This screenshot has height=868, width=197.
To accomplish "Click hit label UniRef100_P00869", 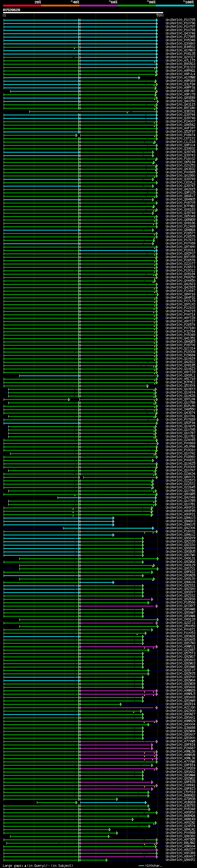I will (x=180, y=443).
